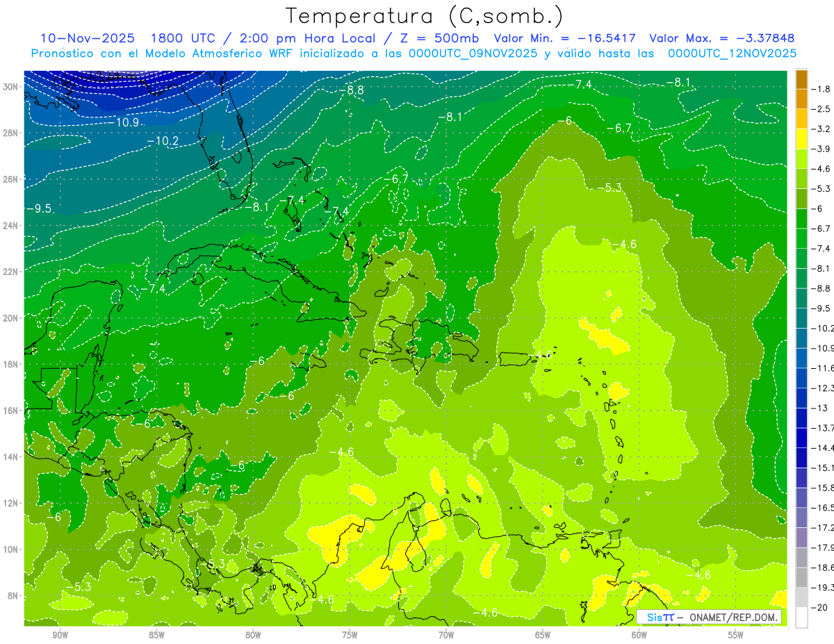Click the '80W' longitude label
This screenshot has width=834, height=644.
point(253,636)
